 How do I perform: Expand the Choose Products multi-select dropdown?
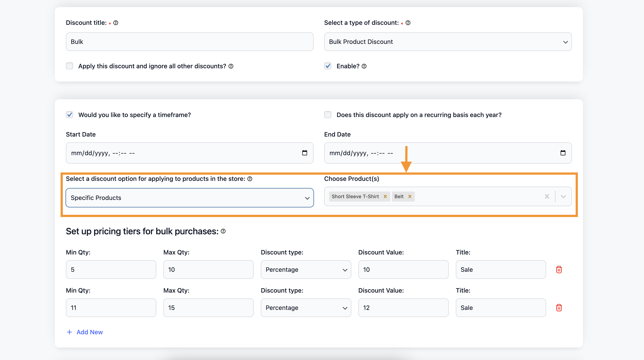563,196
